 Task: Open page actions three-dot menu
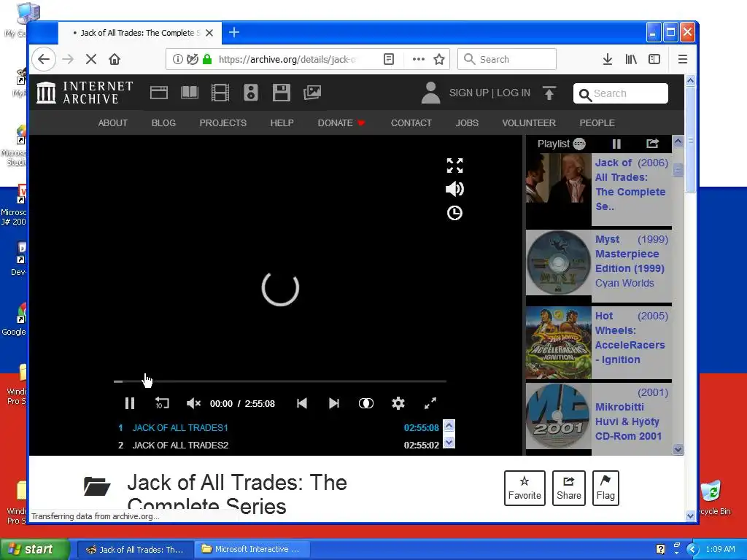pyautogui.click(x=418, y=59)
